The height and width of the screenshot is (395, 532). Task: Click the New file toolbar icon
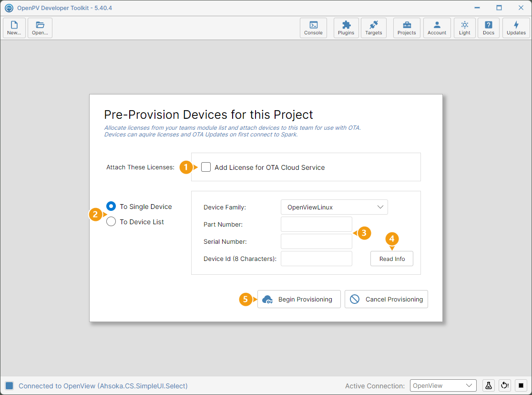(14, 28)
